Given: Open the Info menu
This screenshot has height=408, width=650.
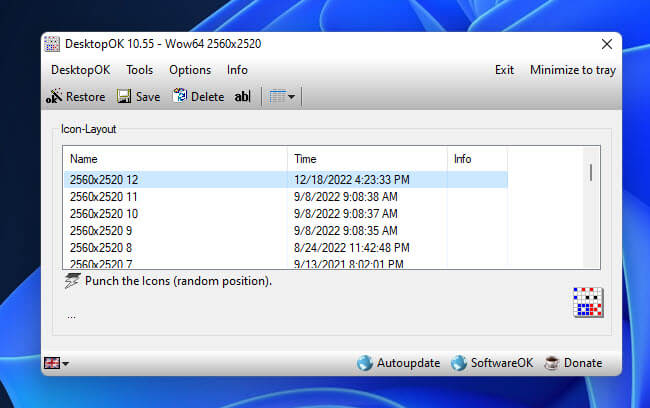Looking at the screenshot, I should click(x=237, y=70).
